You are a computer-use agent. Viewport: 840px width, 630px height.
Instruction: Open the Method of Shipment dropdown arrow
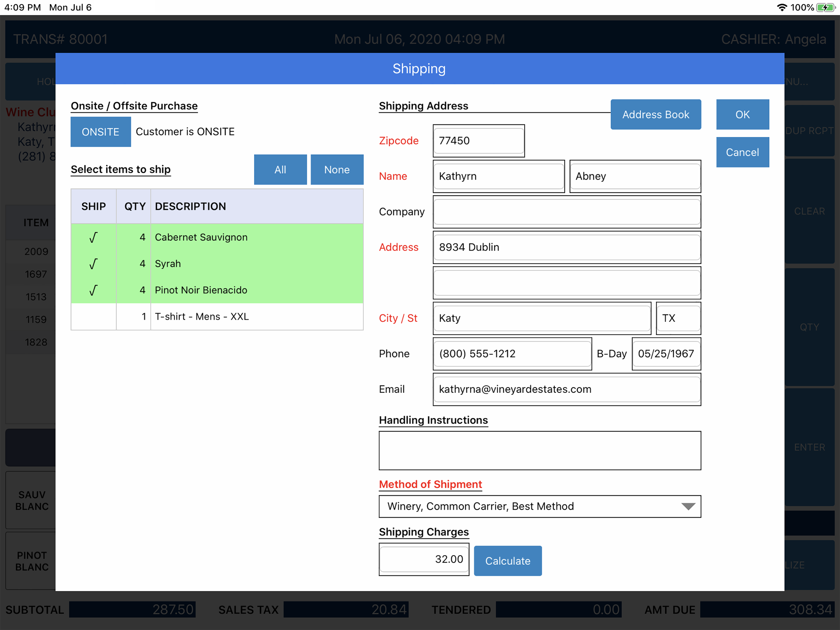(688, 506)
